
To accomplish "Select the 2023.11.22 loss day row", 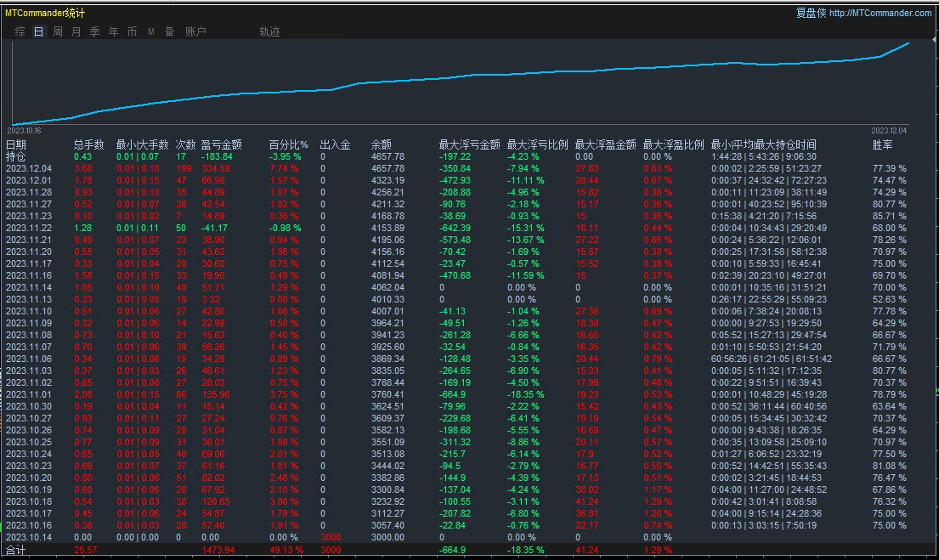I will [29, 229].
